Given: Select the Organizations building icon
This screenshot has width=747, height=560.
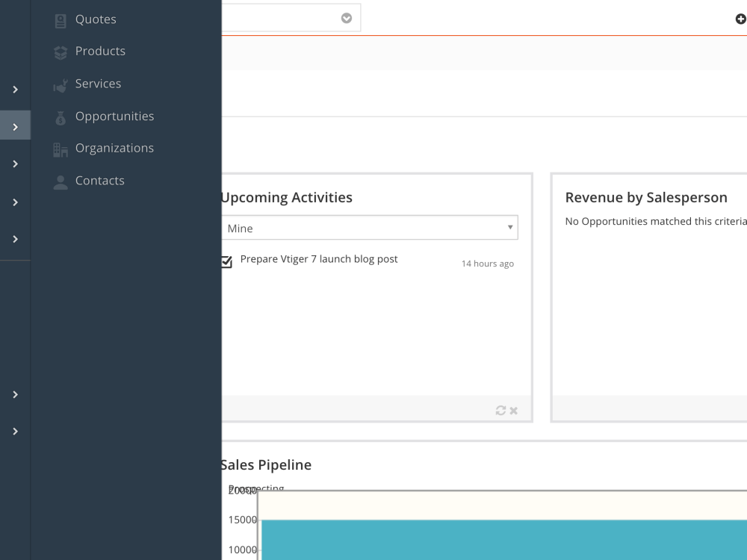Looking at the screenshot, I should [x=60, y=149].
